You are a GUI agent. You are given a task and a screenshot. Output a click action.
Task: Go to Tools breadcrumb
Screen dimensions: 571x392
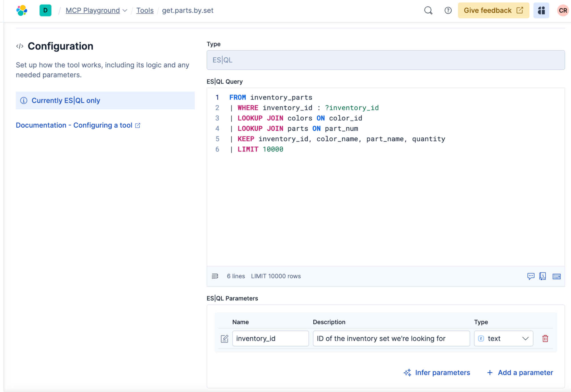145,11
